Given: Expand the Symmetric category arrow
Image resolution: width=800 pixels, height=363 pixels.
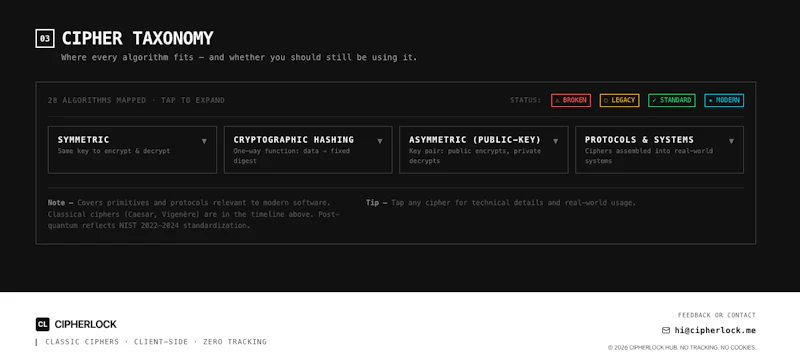Looking at the screenshot, I should click(x=204, y=141).
